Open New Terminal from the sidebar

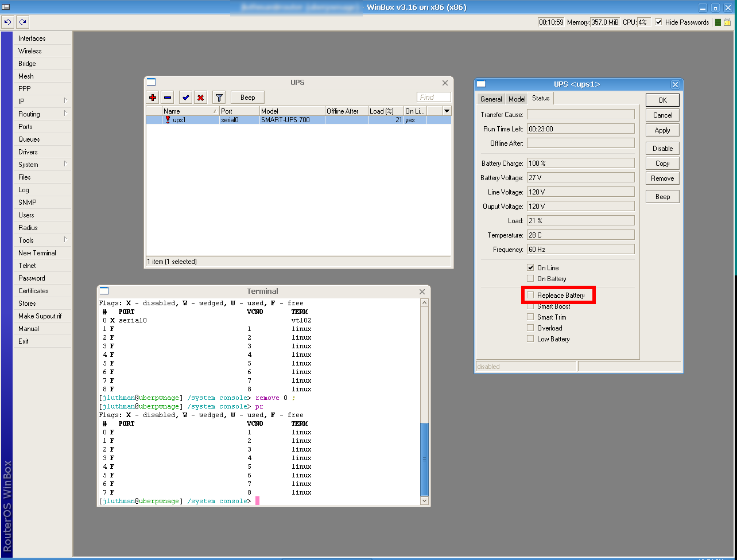point(37,252)
